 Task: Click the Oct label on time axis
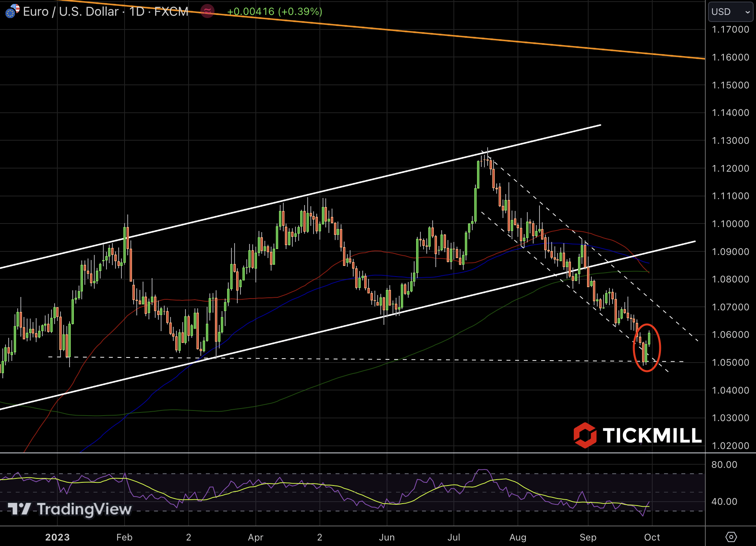(652, 537)
